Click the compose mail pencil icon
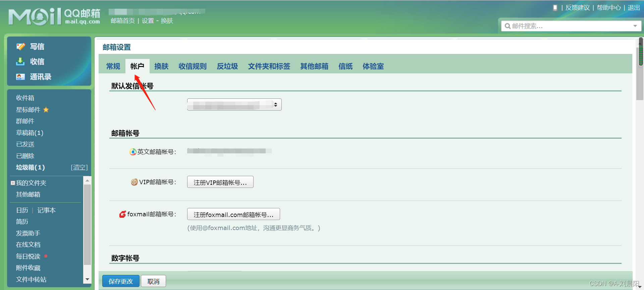The height and width of the screenshot is (290, 644). [21, 47]
